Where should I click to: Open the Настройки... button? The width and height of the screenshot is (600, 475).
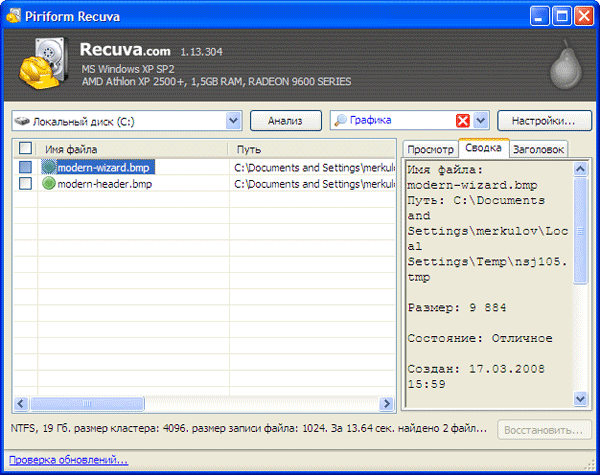(544, 121)
